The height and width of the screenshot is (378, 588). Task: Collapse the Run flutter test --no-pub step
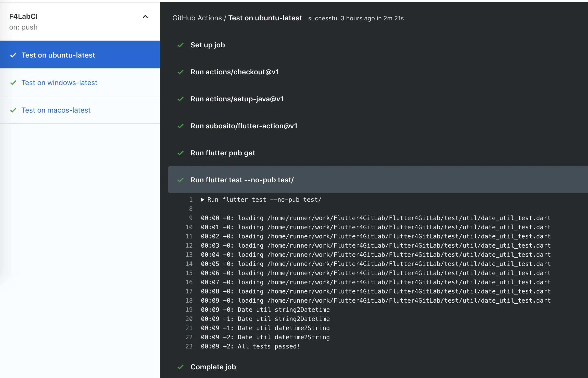coord(242,180)
